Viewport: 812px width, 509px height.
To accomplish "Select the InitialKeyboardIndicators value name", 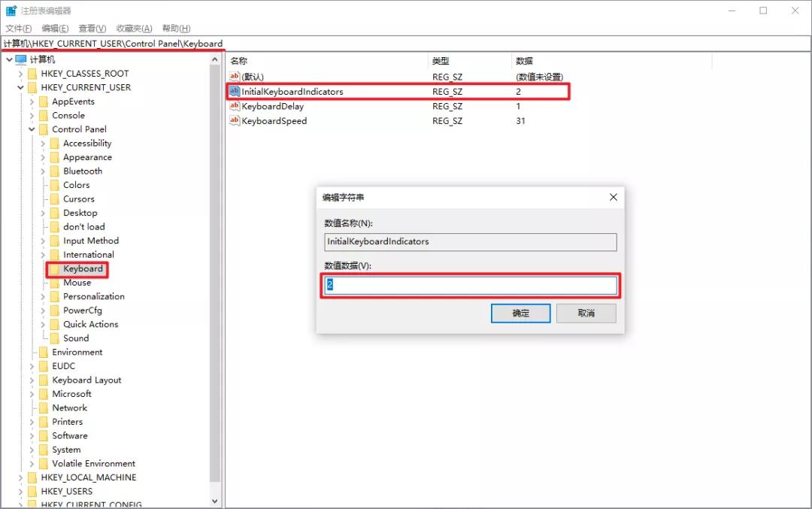I will 292,92.
